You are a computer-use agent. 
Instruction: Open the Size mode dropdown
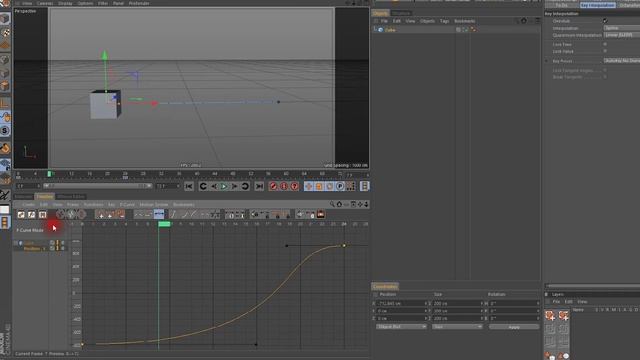pos(457,327)
